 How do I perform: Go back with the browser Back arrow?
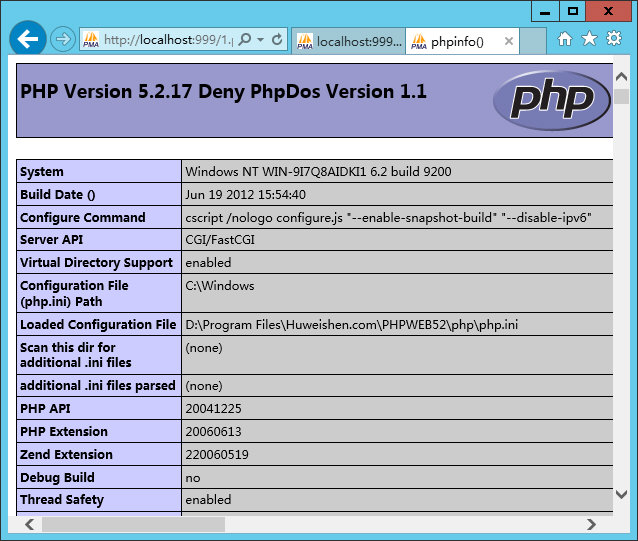click(28, 39)
